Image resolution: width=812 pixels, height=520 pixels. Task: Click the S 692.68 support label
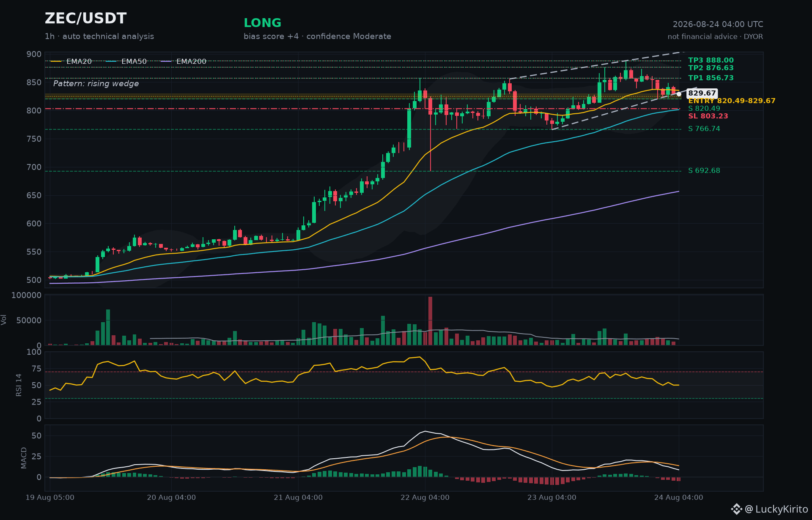(x=704, y=170)
